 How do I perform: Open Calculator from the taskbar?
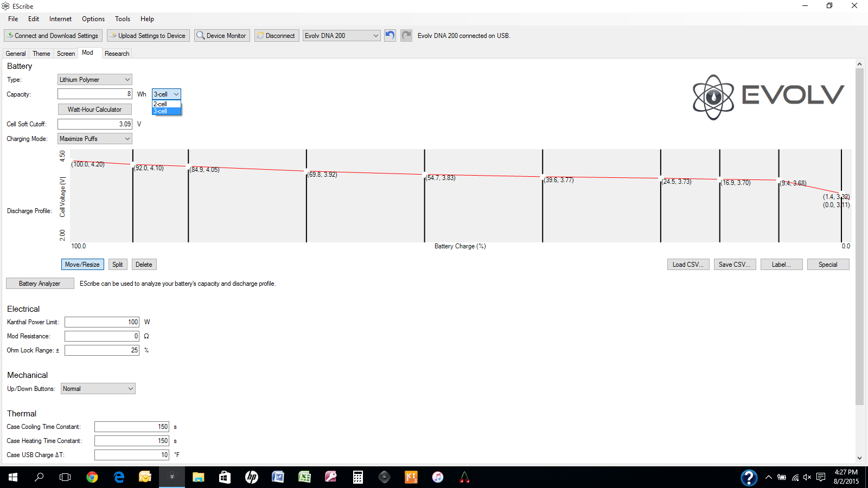pos(358,477)
